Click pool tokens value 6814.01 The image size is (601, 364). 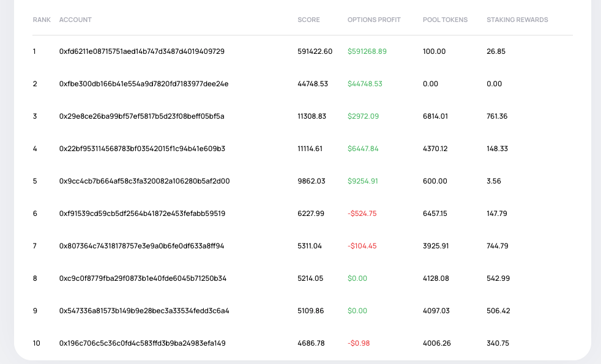[435, 116]
